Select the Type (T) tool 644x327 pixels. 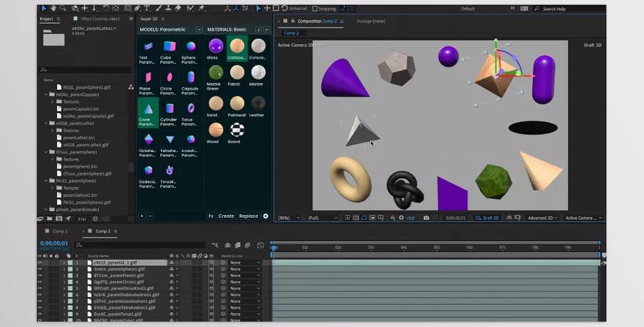click(147, 8)
